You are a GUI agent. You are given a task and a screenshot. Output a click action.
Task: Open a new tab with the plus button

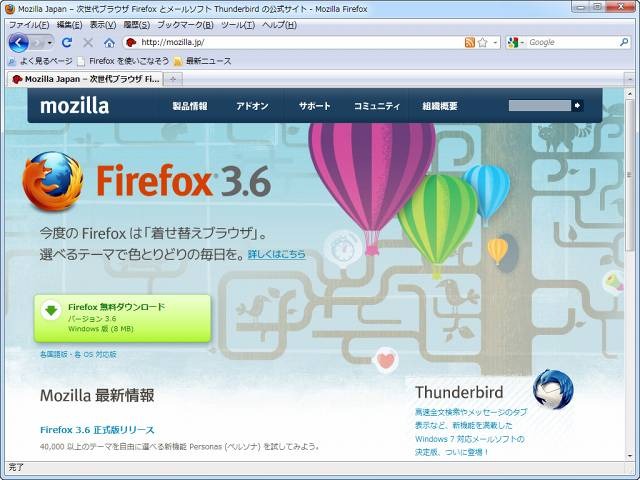pyautogui.click(x=173, y=79)
